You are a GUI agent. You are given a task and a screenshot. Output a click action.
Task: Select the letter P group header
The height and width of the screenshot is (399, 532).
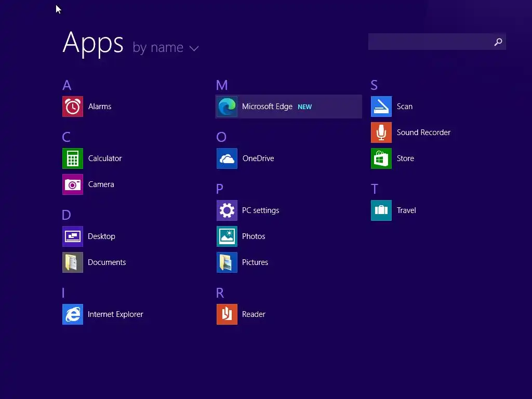pos(220,189)
